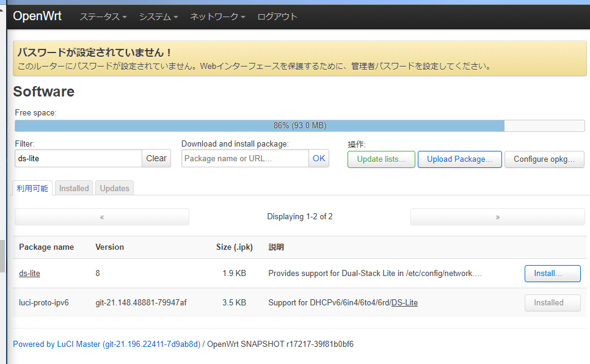590x364 pixels.
Task: Confirm package download with OK button
Action: click(x=319, y=158)
